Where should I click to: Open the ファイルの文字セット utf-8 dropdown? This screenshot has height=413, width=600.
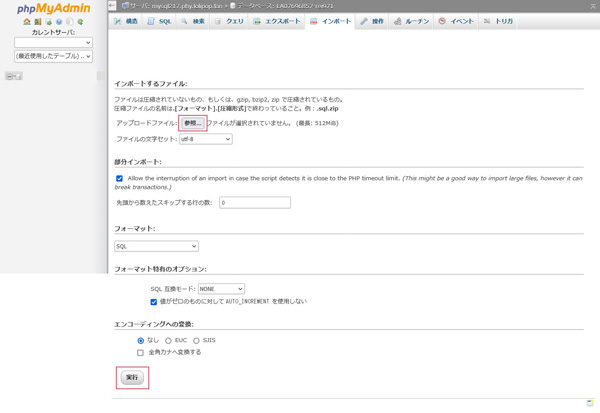(x=205, y=139)
